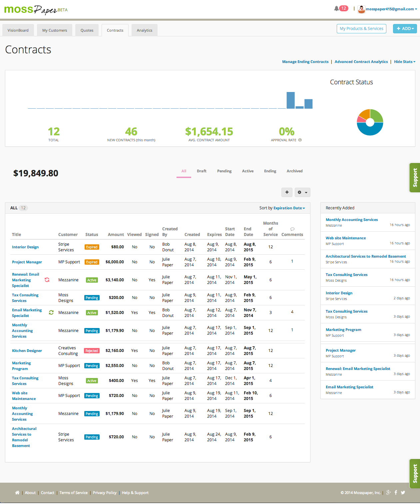Click the blue segment of Contract Status pie
This screenshot has width=420, height=504.
[370, 131]
